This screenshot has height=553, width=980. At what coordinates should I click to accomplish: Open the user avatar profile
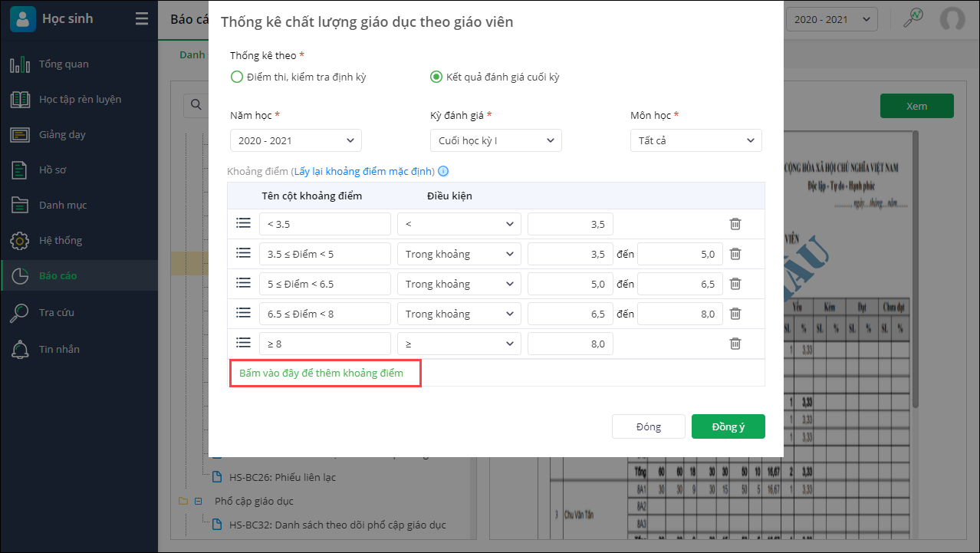(x=952, y=19)
